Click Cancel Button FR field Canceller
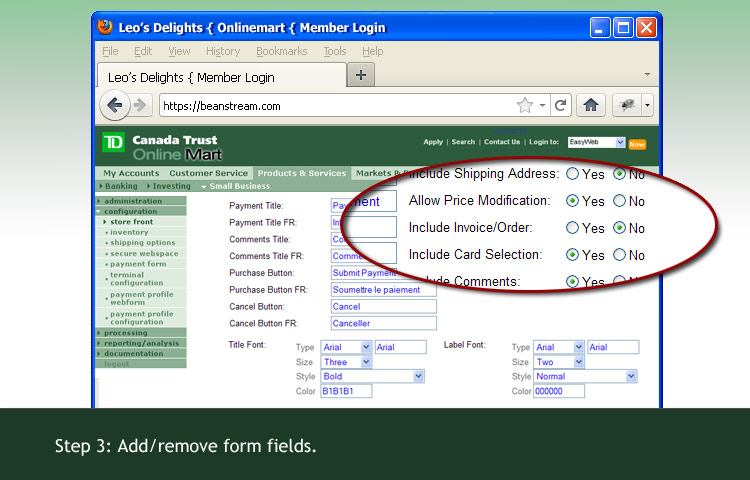Image resolution: width=750 pixels, height=480 pixels. (384, 323)
